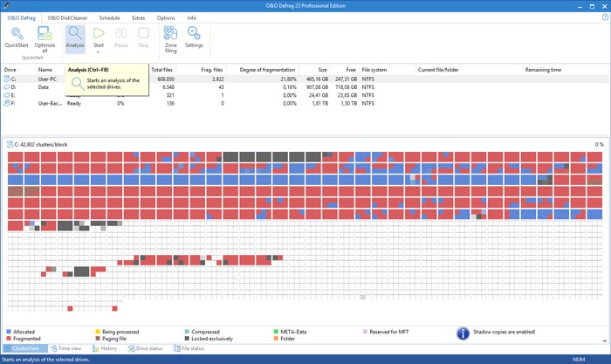Sort by File system column
611x364 pixels.
point(374,70)
